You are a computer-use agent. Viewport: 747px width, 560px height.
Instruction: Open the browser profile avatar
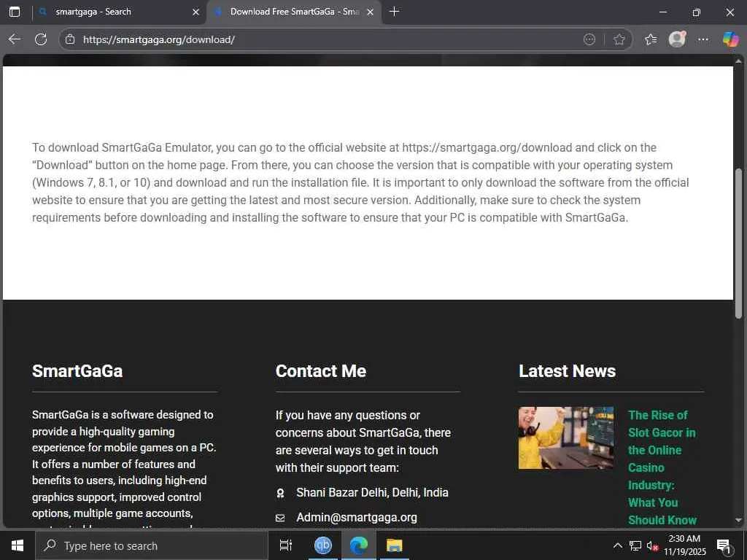coord(677,39)
